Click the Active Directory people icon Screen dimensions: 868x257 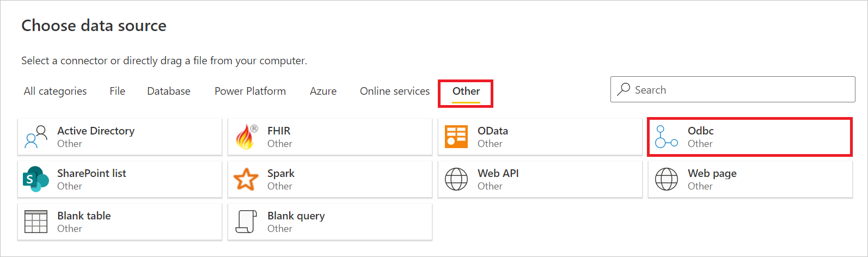point(36,137)
